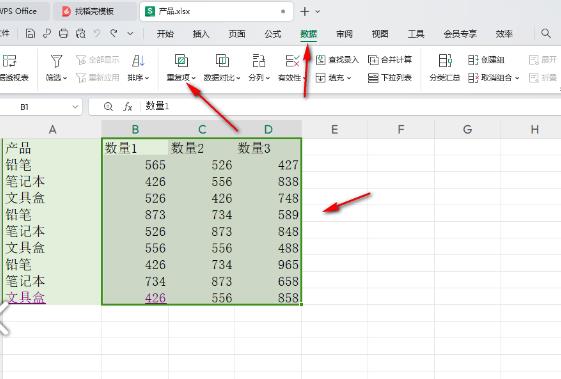This screenshot has height=379, width=561.
Task: Click the Save icon in quick access toolbar
Action: [30, 34]
